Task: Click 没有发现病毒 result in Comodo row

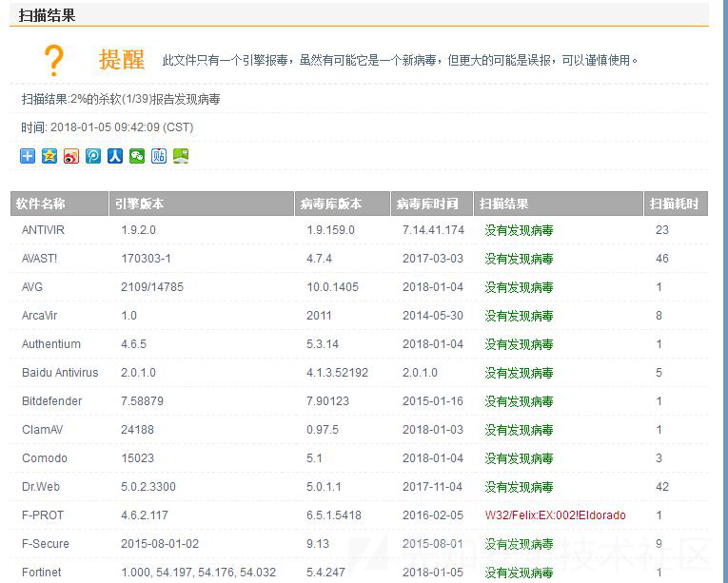Action: click(x=519, y=458)
